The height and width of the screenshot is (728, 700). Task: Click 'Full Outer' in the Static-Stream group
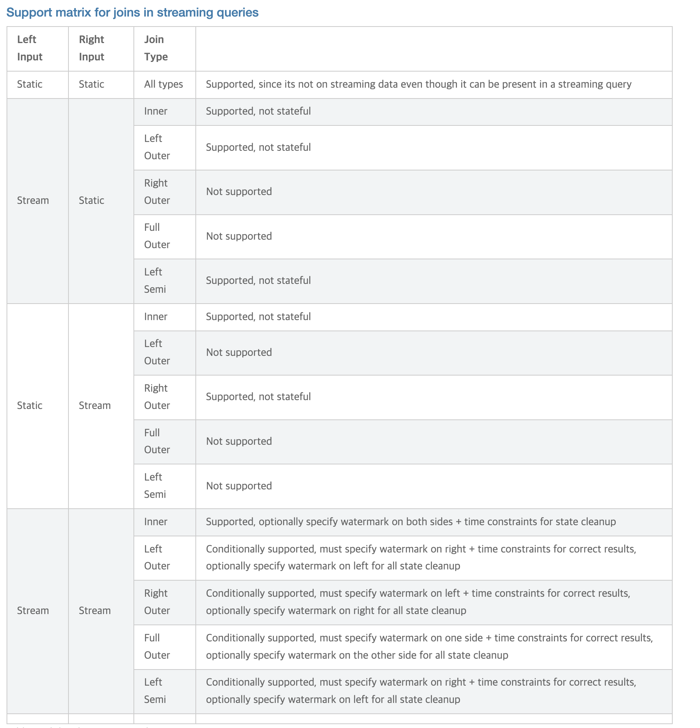tap(157, 441)
